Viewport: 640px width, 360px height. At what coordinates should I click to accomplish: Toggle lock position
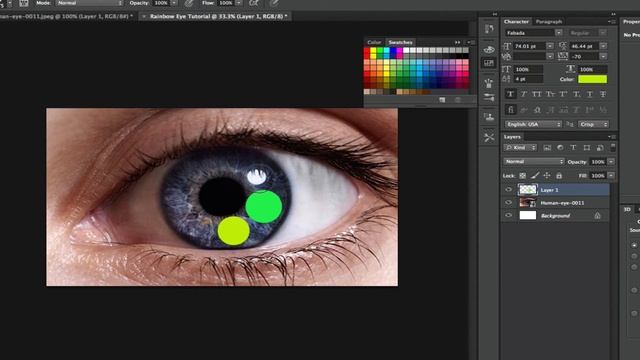[x=547, y=176]
